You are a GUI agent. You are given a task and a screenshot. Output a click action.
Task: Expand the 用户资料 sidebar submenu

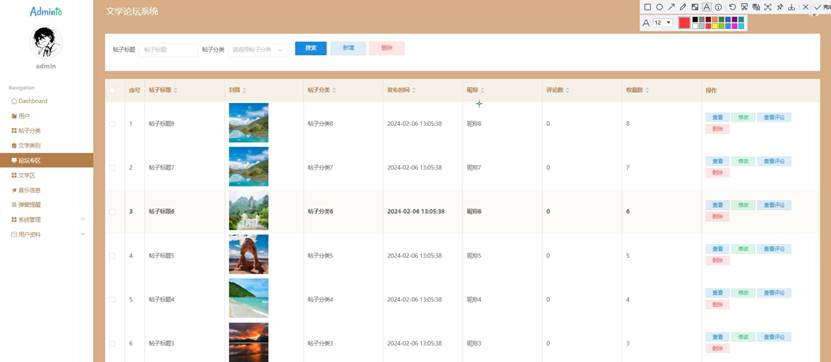pos(83,234)
